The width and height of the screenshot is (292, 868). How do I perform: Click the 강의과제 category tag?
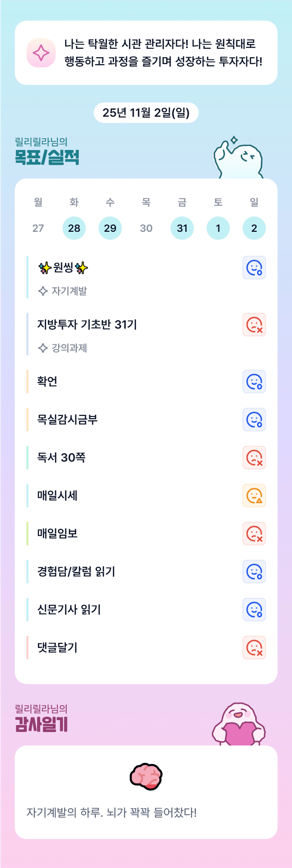tap(62, 348)
